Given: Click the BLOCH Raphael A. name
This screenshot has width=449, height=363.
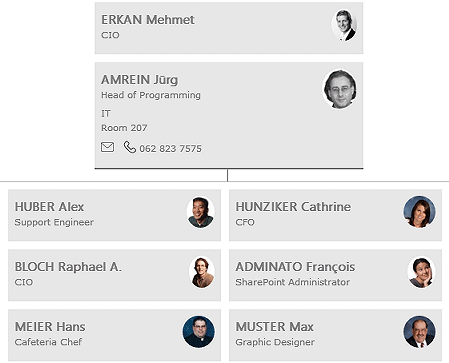Looking at the screenshot, I should 68,267.
